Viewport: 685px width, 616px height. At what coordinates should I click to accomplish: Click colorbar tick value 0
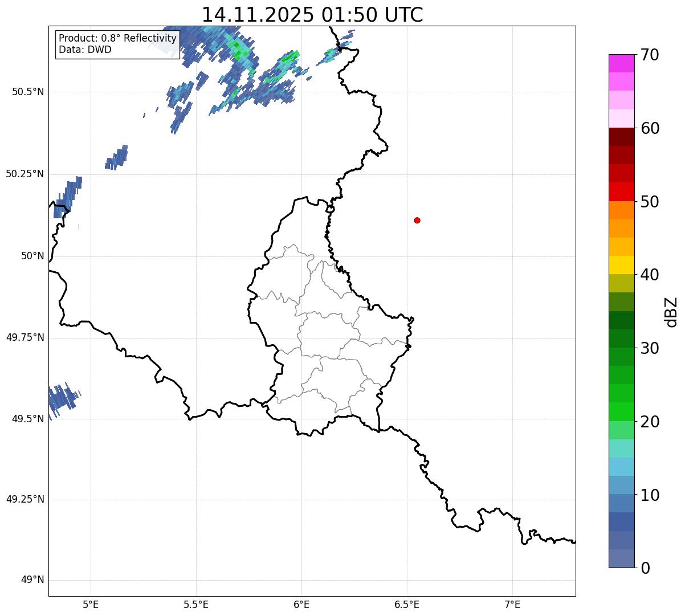[645, 568]
